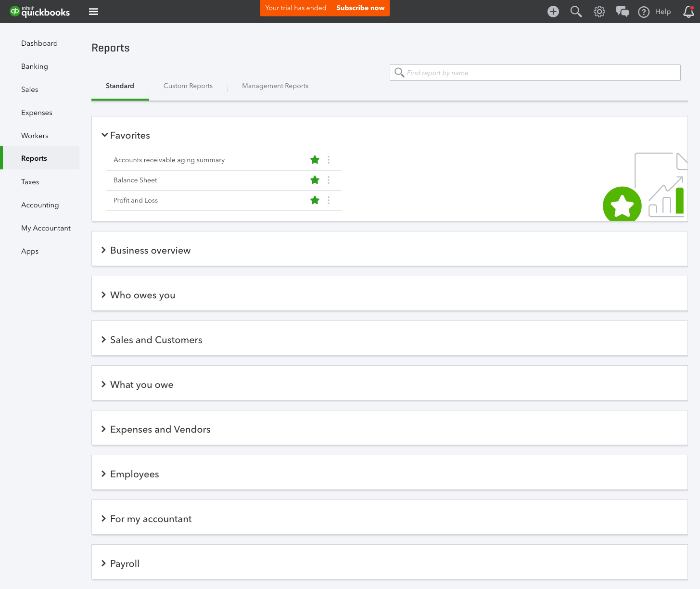Open My Accountant in the sidebar
This screenshot has height=589, width=700.
[x=46, y=228]
